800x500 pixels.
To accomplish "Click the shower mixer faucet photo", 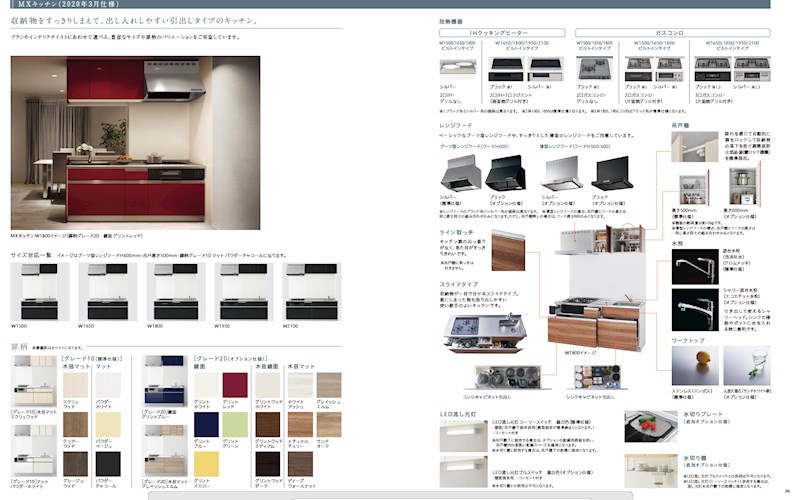I will 695,310.
